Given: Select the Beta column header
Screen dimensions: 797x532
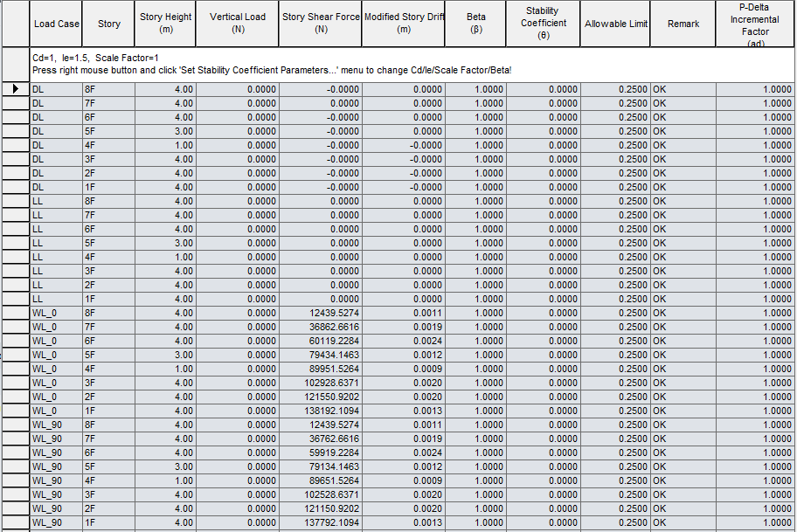Looking at the screenshot, I should coord(475,24).
